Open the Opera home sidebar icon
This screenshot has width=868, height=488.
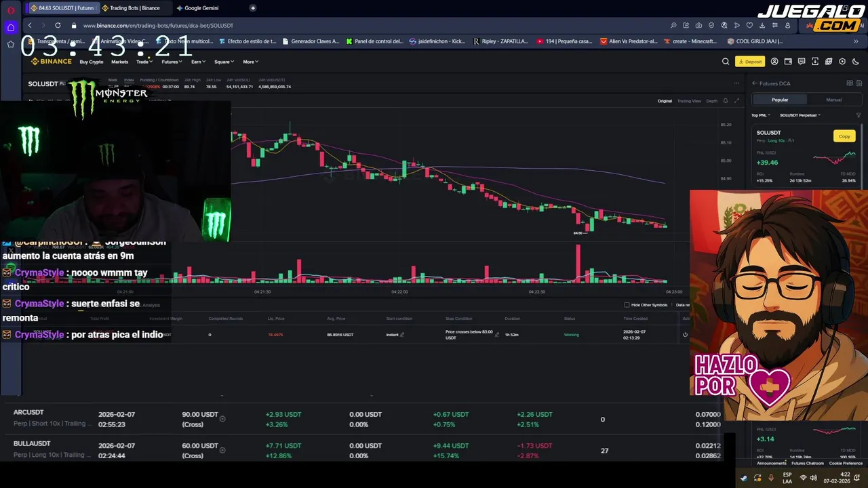11,28
